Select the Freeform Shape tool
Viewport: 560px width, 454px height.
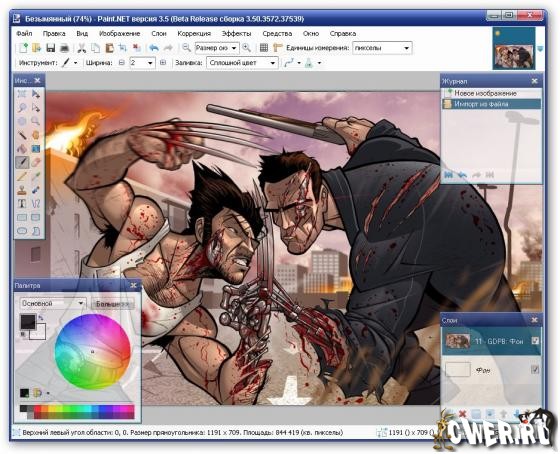36,231
